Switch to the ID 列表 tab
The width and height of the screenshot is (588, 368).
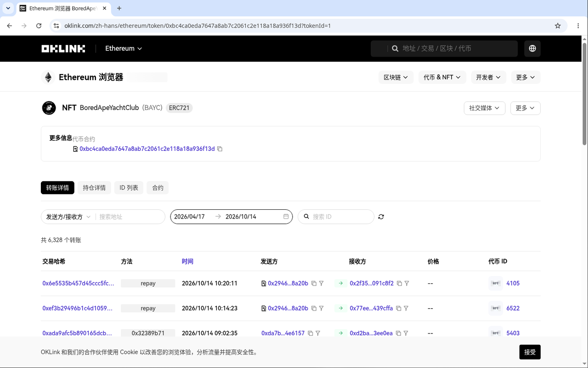click(129, 188)
